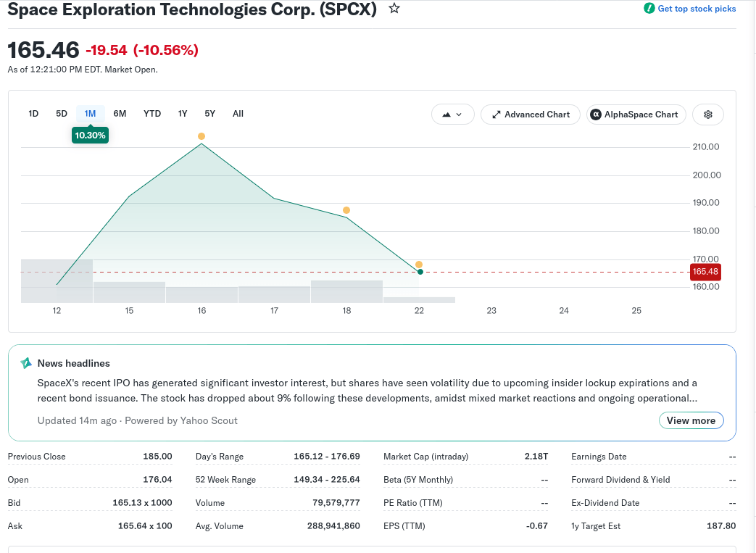The height and width of the screenshot is (553, 756).
Task: Click 1y Target Est value 187.80
Action: pyautogui.click(x=721, y=526)
